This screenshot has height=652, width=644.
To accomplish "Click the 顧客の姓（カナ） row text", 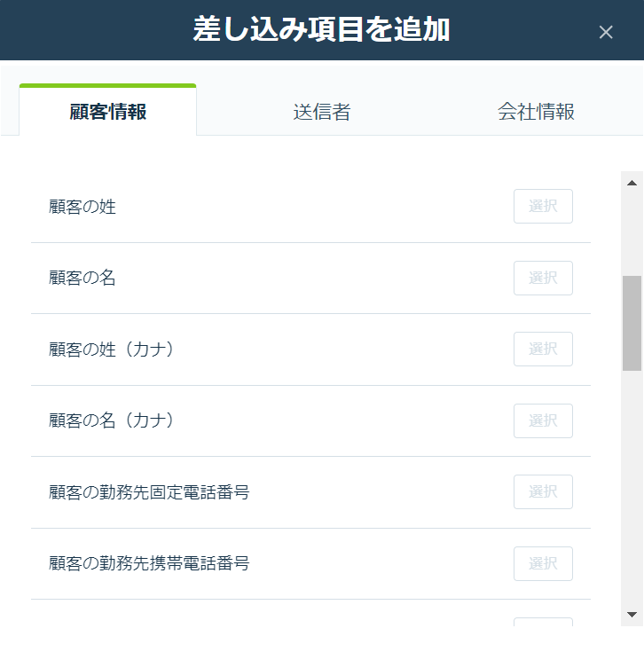I will [x=111, y=350].
